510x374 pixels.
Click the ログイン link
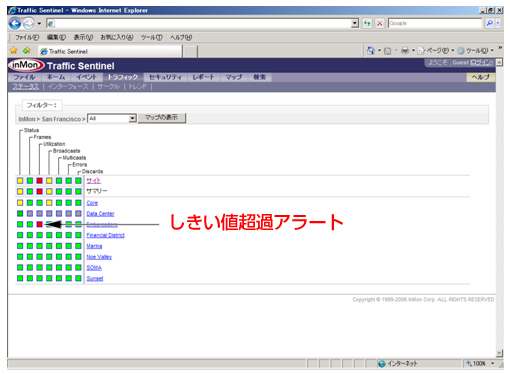(481, 63)
